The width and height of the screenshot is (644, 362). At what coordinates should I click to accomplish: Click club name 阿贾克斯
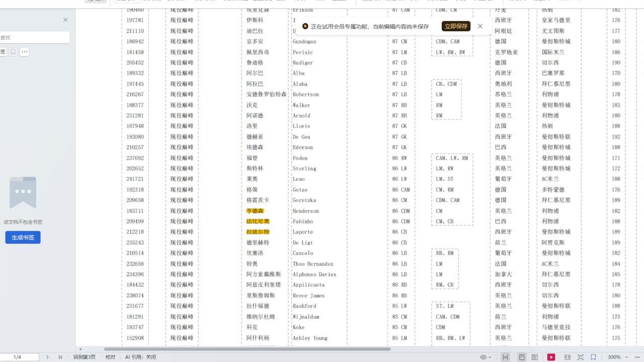pyautogui.click(x=553, y=243)
